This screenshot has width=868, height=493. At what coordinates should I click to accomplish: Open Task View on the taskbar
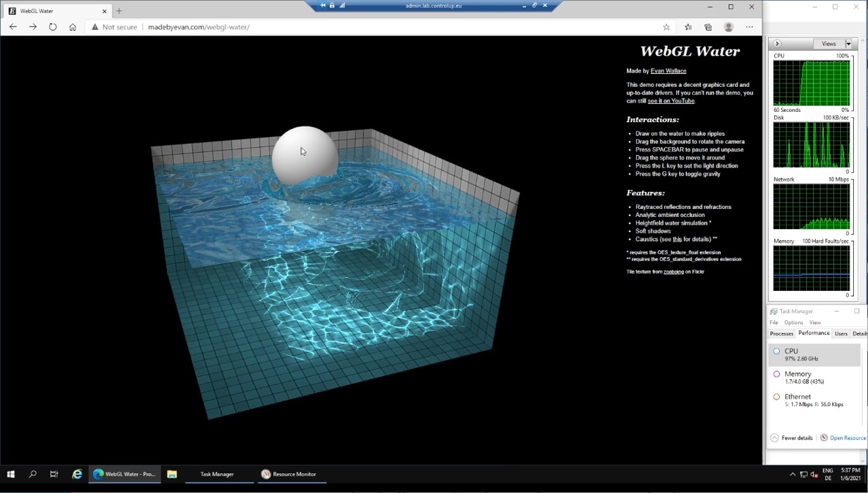[54, 474]
